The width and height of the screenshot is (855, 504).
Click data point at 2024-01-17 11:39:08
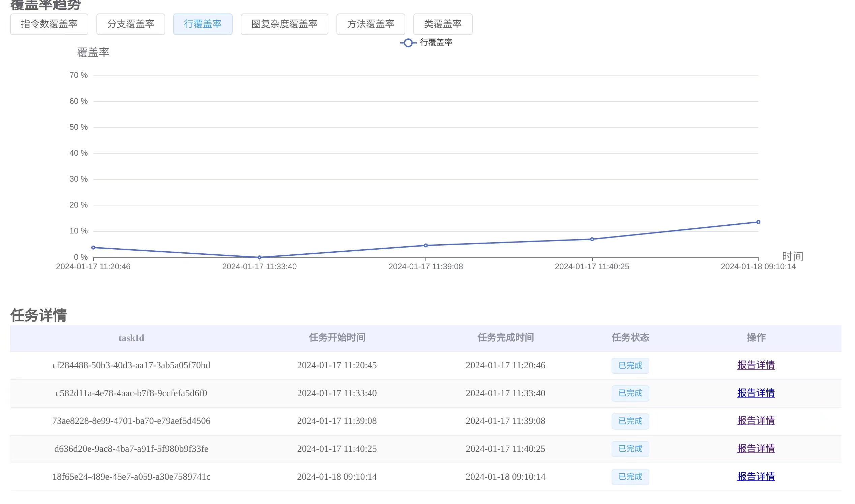tap(426, 246)
